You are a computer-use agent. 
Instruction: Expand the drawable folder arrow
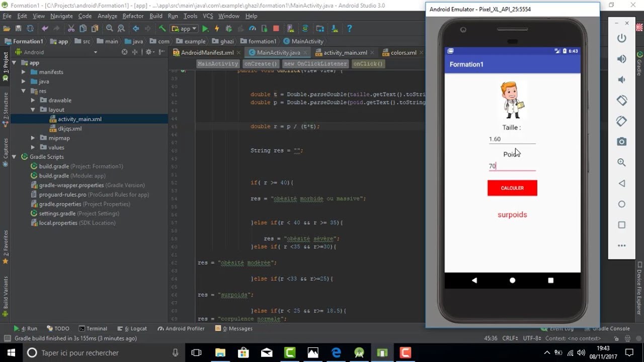pyautogui.click(x=33, y=100)
